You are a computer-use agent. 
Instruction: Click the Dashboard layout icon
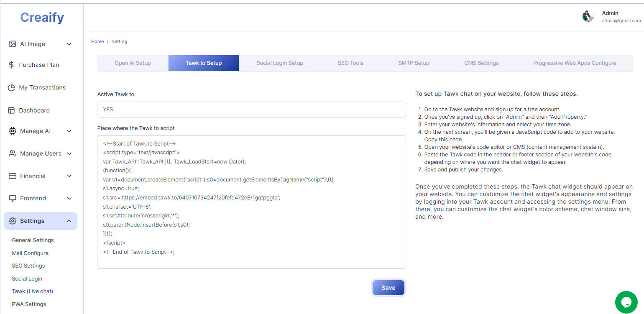[x=12, y=110]
